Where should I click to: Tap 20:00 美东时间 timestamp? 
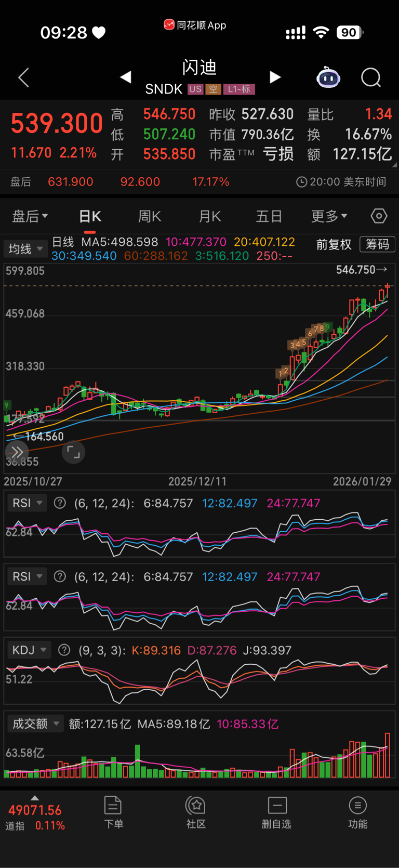pos(341,182)
